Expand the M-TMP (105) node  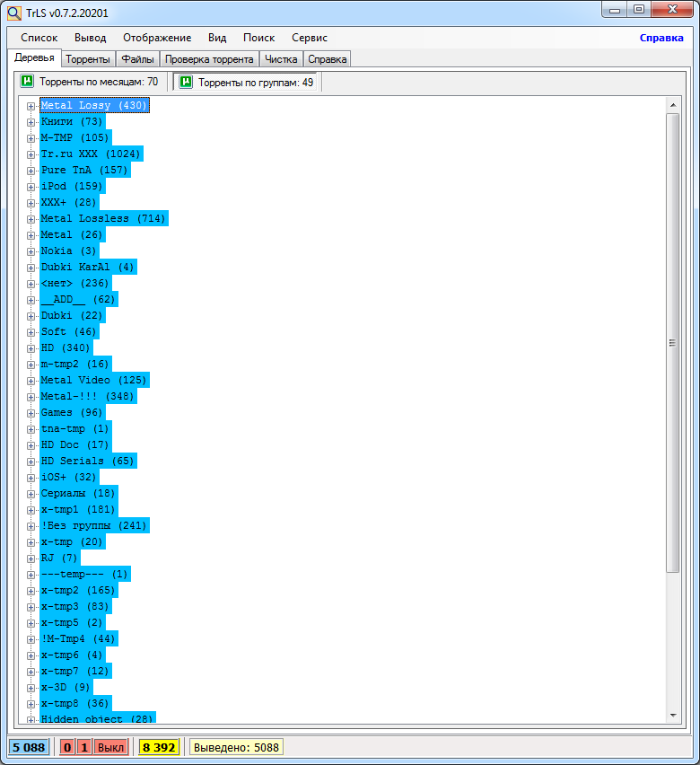click(x=31, y=138)
